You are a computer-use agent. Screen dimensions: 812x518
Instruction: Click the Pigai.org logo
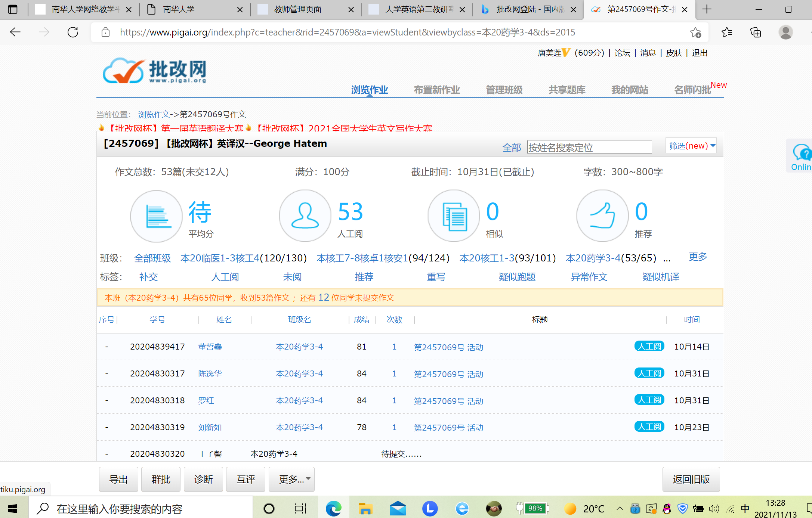tap(155, 71)
